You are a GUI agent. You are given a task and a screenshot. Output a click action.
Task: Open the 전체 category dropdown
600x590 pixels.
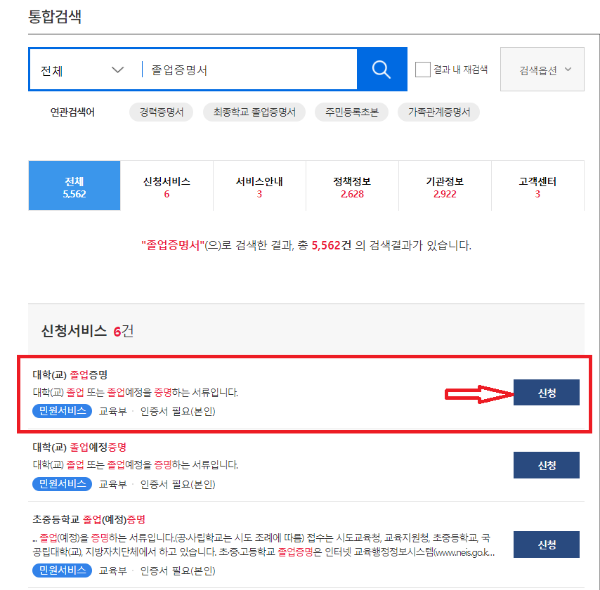point(82,70)
